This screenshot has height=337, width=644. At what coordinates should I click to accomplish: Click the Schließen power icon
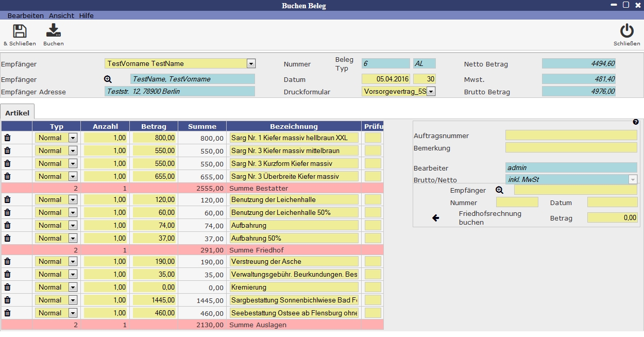(x=626, y=31)
